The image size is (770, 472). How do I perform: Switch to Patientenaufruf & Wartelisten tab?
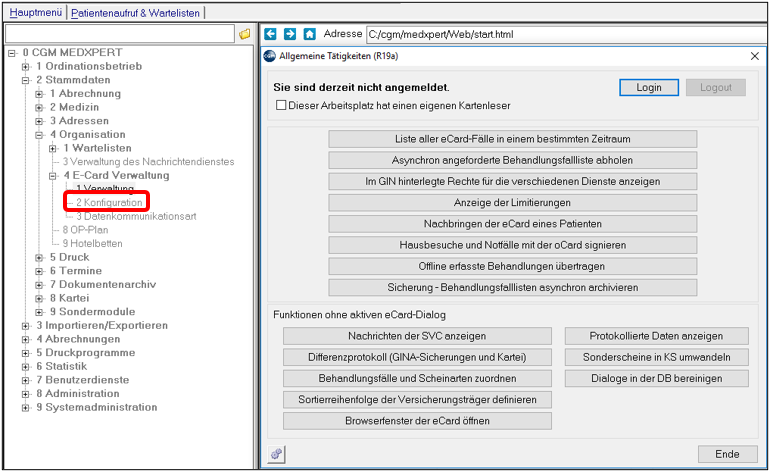click(x=135, y=13)
